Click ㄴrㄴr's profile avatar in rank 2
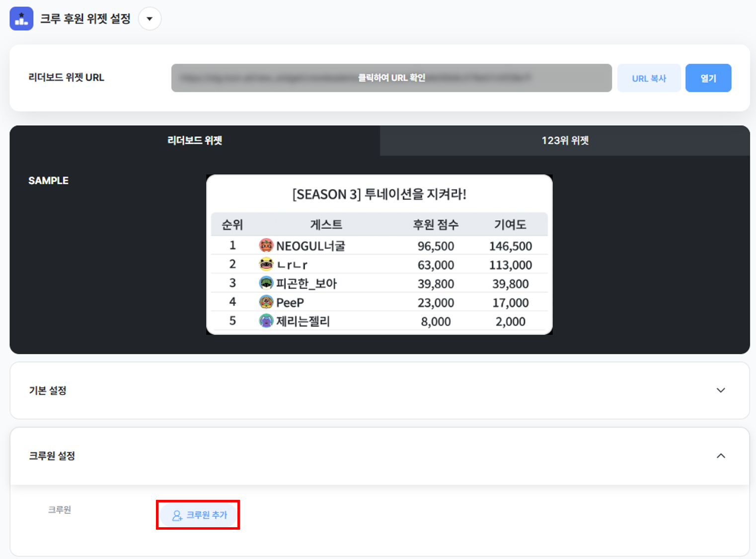 point(266,264)
